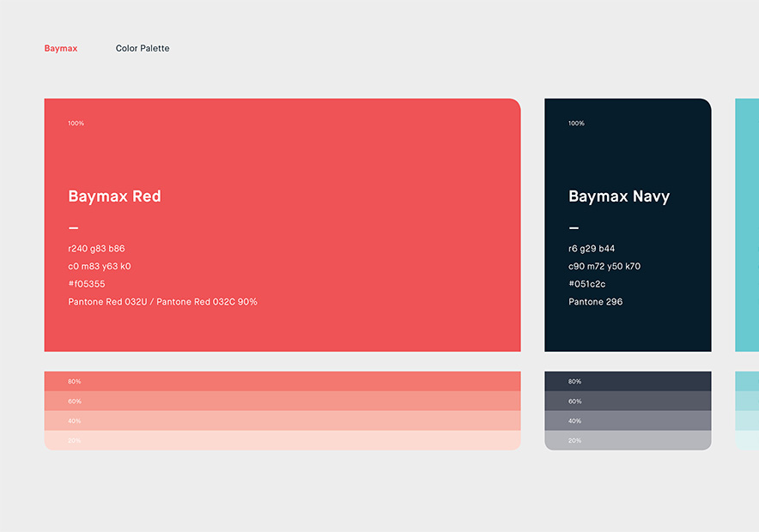Click the navy RGB value r6 g29 b44
The width and height of the screenshot is (759, 532).
pyautogui.click(x=592, y=249)
